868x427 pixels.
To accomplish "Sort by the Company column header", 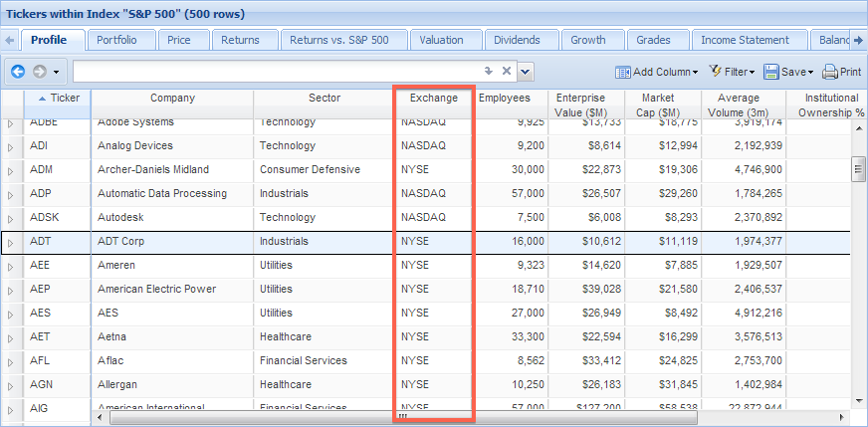I will (173, 105).
